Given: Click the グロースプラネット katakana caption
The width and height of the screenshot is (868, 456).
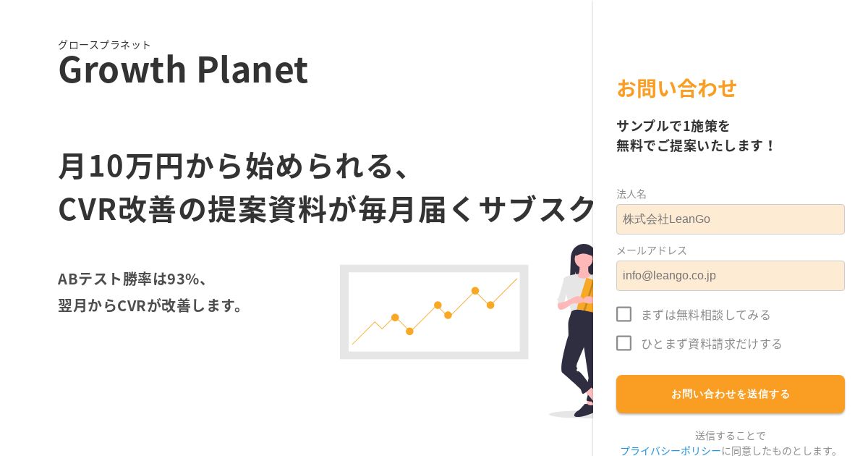Looking at the screenshot, I should [x=104, y=45].
